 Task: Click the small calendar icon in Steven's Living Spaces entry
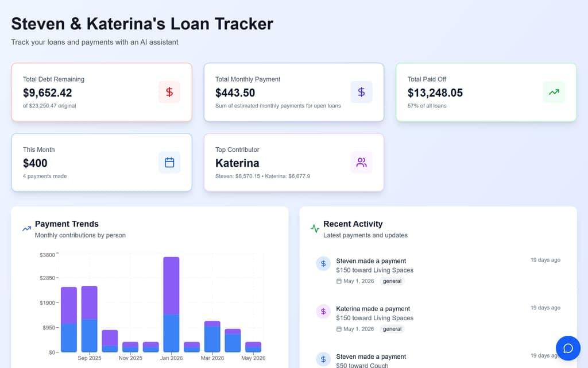(339, 281)
